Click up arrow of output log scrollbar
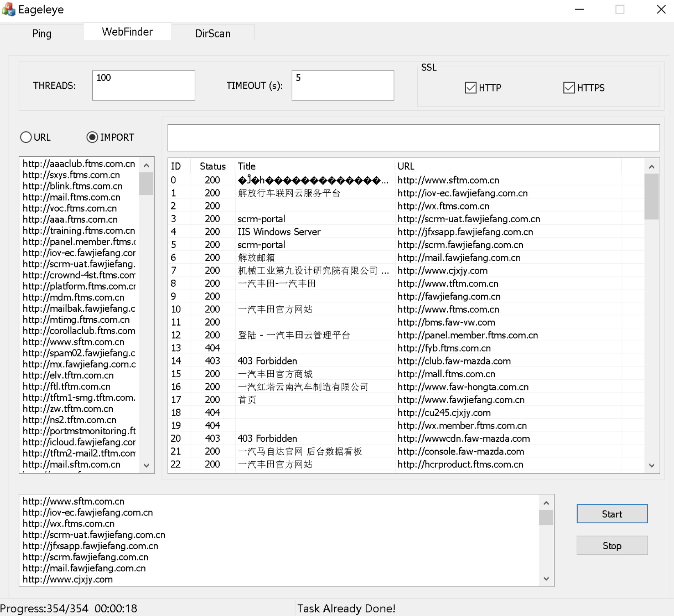The image size is (674, 616). click(546, 503)
